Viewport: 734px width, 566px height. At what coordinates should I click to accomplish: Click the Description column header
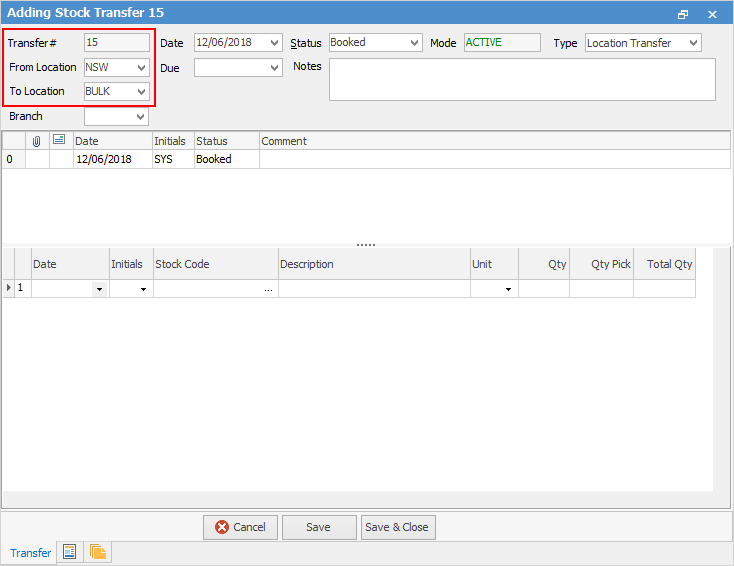coord(374,264)
